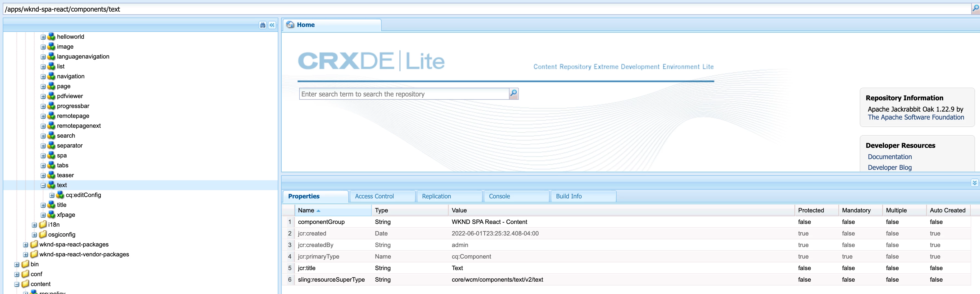Select the languagenavigation node icon
This screenshot has height=294, width=980.
(x=51, y=56)
